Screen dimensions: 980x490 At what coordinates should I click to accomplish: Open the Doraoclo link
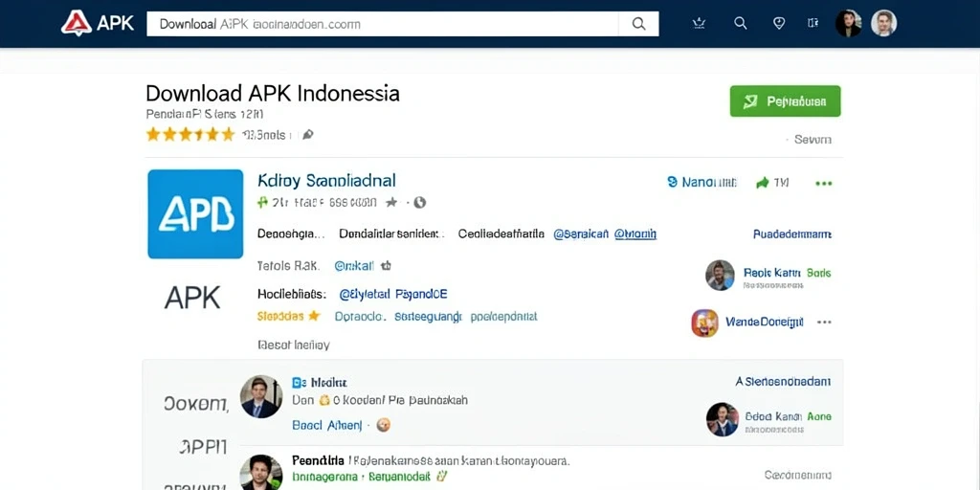coord(361,317)
